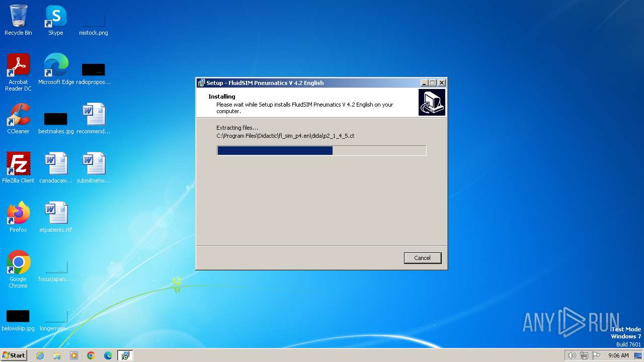Close the Setup window
Screen dimensions: 644x362
click(x=442, y=83)
